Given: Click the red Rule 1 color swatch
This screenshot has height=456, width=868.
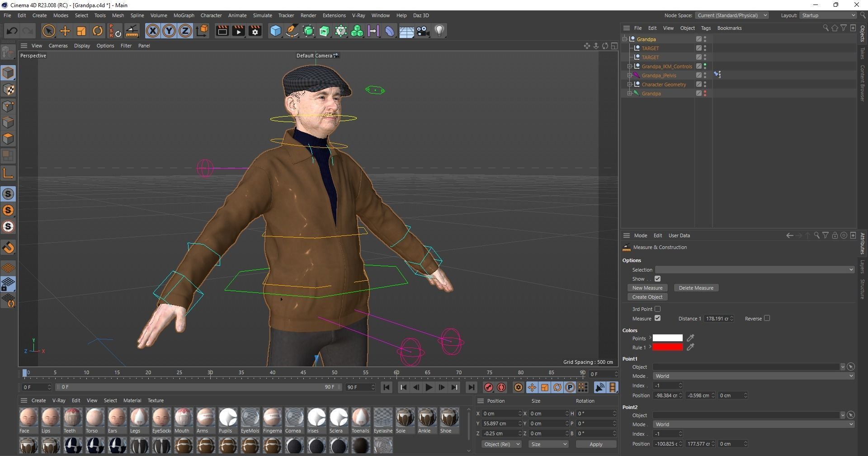Looking at the screenshot, I should pos(667,347).
